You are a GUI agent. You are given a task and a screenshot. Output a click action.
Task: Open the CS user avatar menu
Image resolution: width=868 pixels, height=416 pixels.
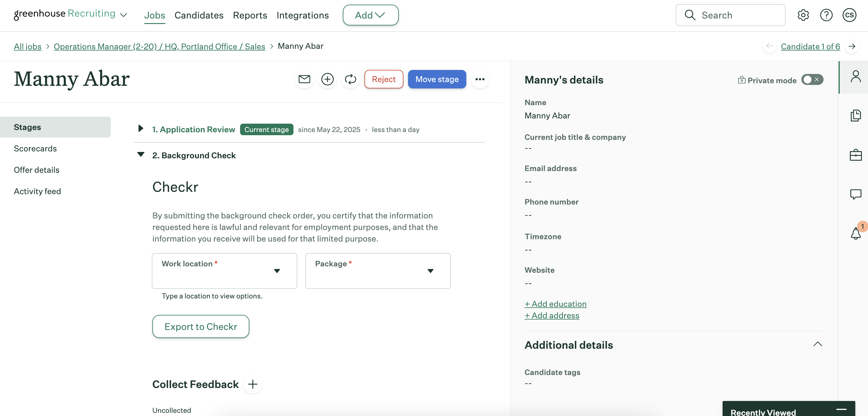(x=849, y=15)
